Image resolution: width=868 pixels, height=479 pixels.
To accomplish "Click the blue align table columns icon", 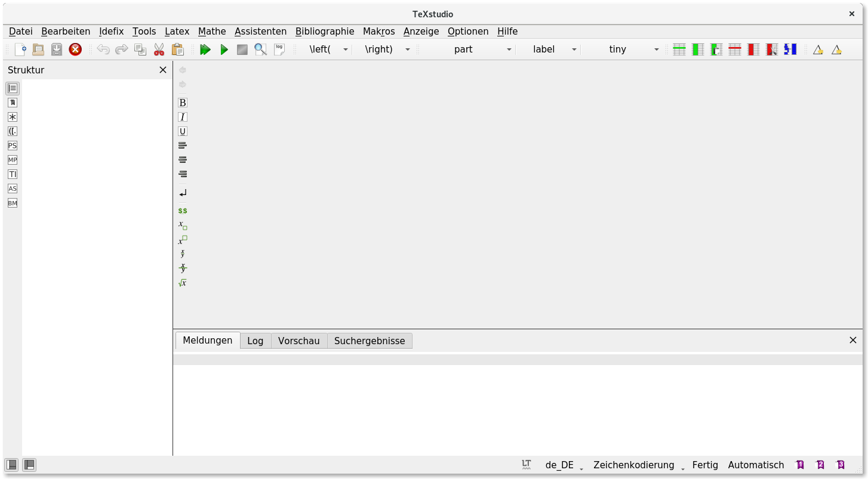I will (x=790, y=50).
